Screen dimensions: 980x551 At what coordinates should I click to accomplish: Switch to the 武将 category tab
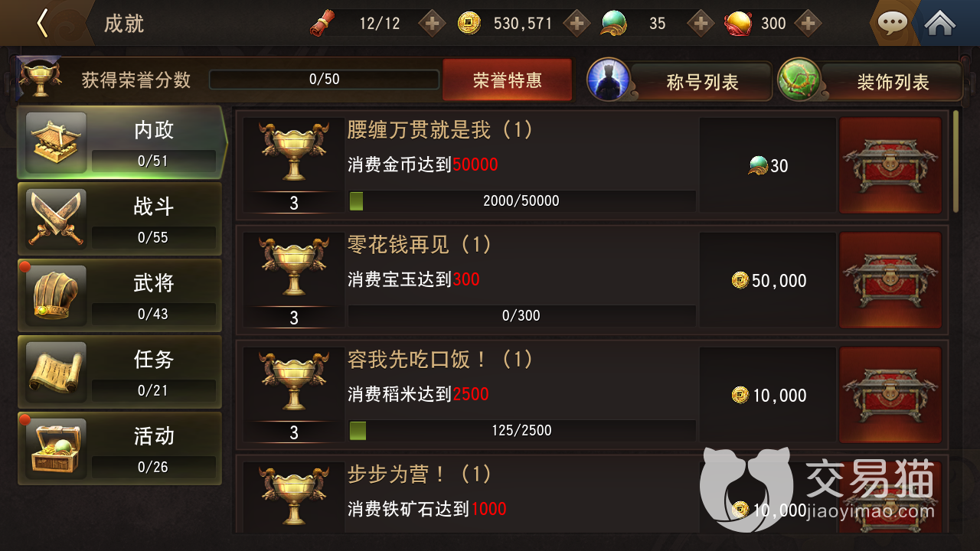pos(119,295)
